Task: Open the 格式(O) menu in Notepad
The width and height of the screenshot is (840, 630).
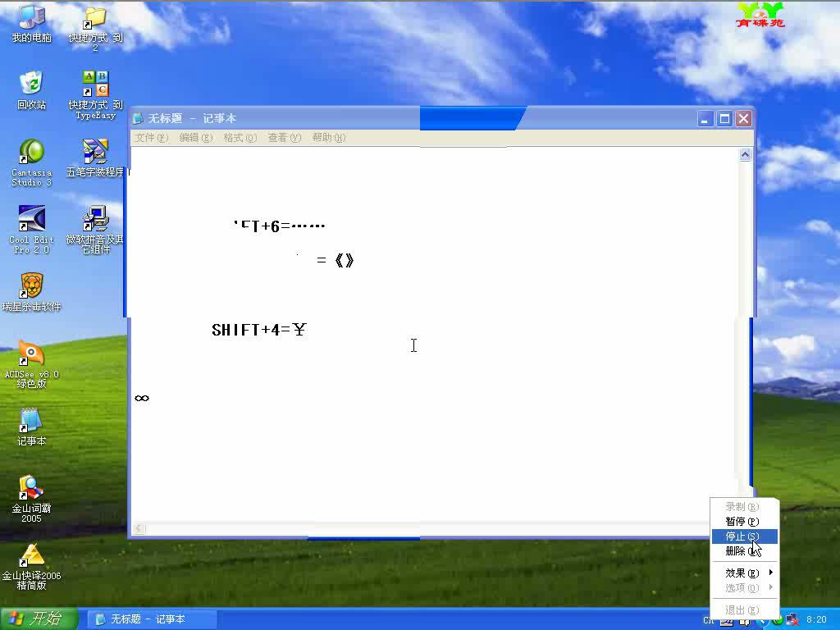Action: tap(240, 138)
